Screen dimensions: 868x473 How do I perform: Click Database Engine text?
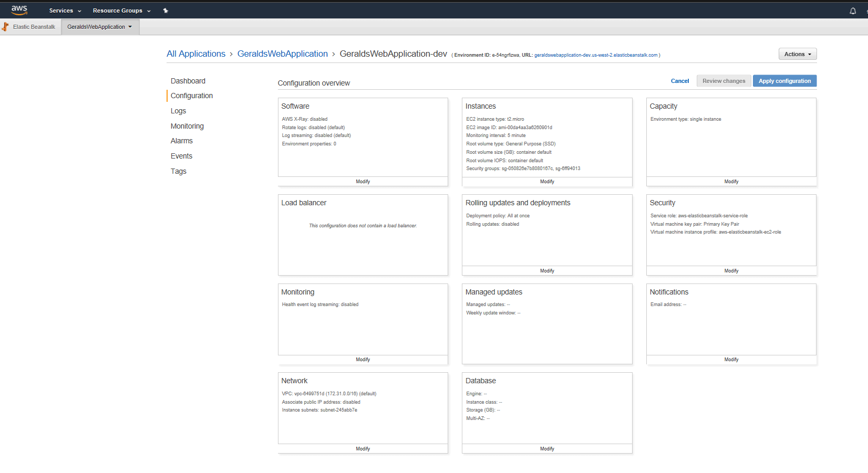(477, 394)
